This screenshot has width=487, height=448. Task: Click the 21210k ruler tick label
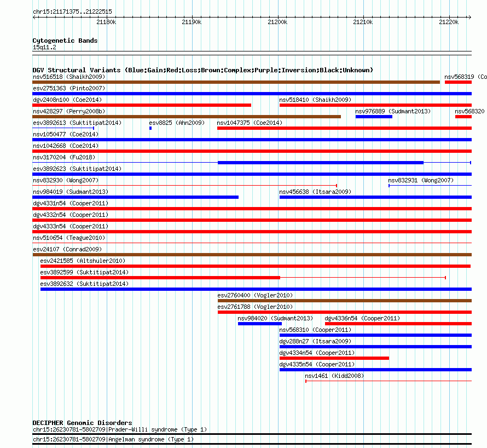coord(363,22)
